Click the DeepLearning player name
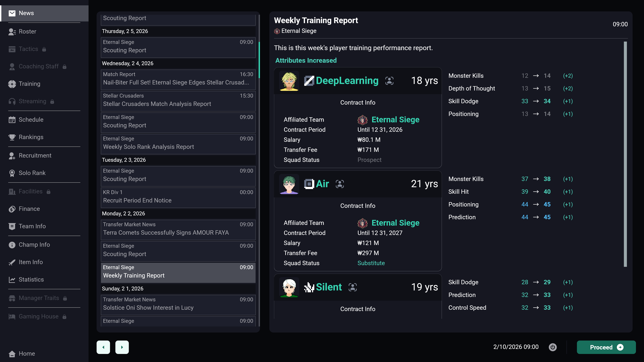This screenshot has width=644, height=362. 347,81
